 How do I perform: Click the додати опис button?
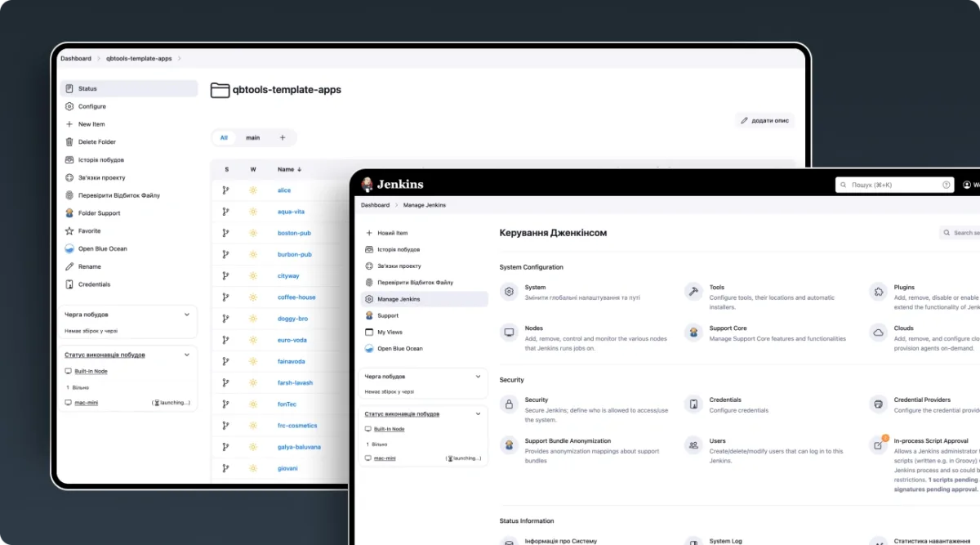pyautogui.click(x=765, y=120)
